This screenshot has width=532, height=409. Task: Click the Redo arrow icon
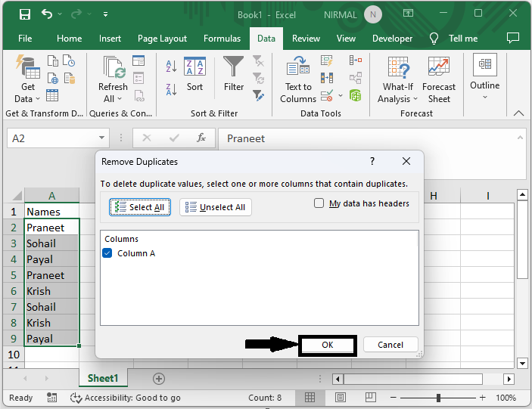point(76,14)
